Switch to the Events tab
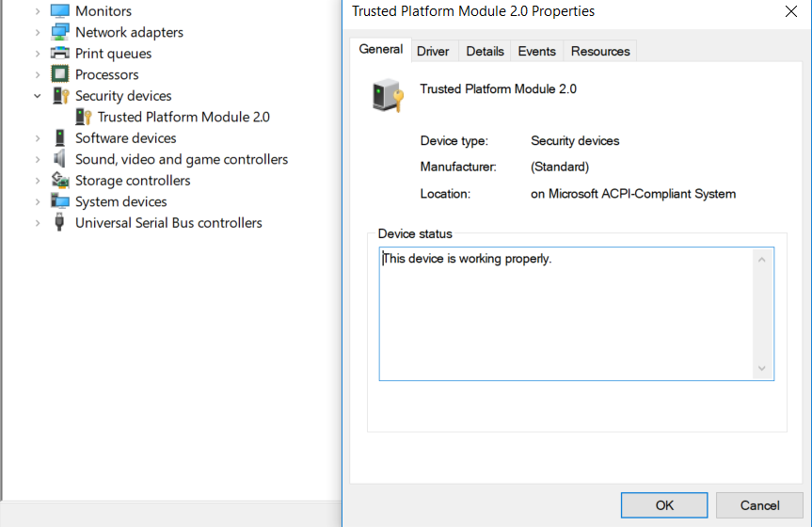Viewport: 812px width, 527px height. point(536,52)
